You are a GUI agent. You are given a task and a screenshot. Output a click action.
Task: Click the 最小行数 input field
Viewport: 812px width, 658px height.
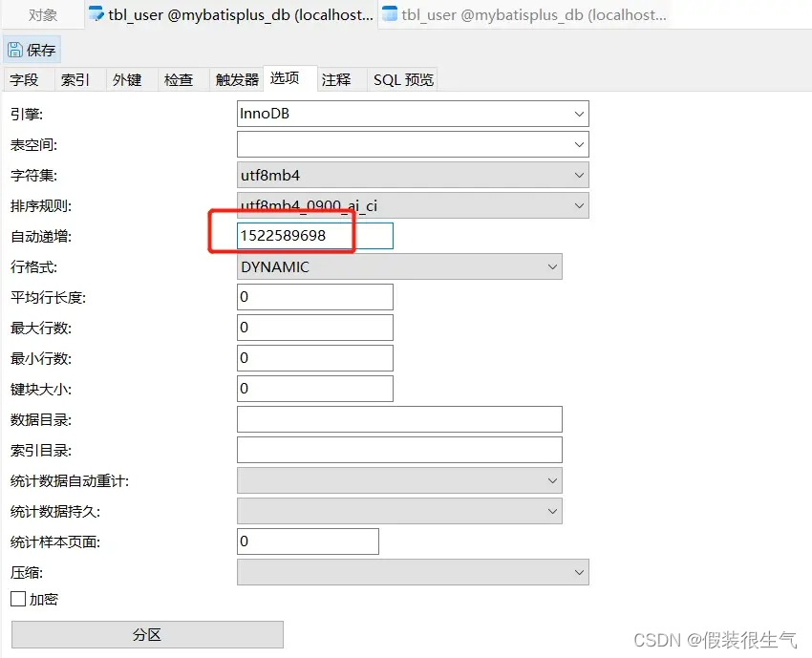(315, 358)
